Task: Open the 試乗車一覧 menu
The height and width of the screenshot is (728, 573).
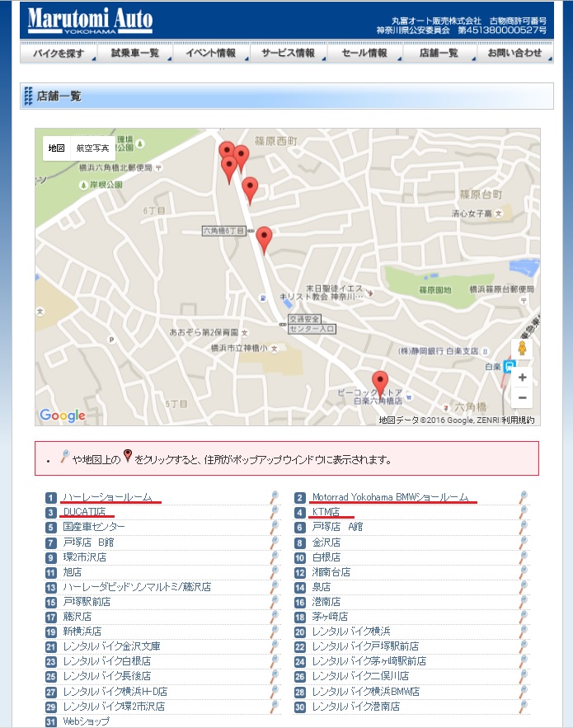Action: point(135,53)
